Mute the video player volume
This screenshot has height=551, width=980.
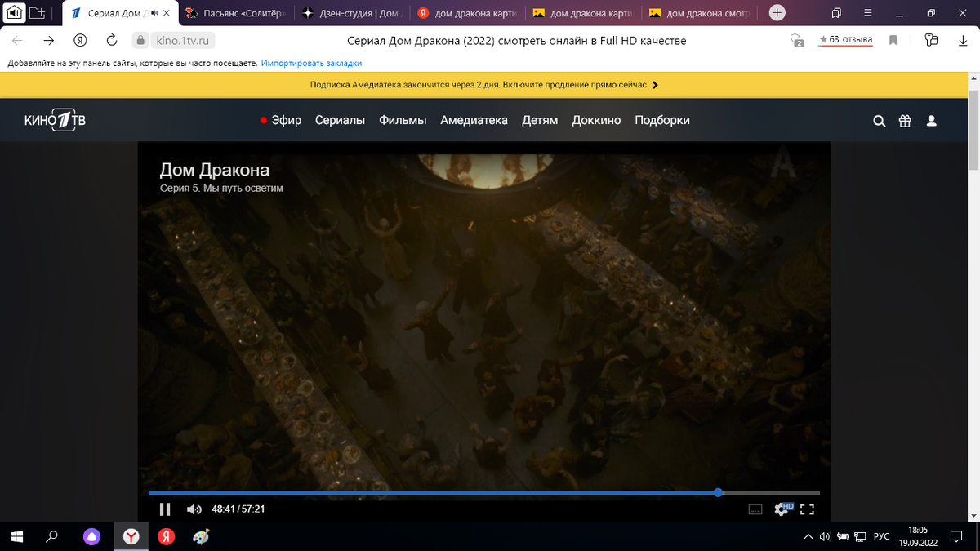click(x=194, y=509)
